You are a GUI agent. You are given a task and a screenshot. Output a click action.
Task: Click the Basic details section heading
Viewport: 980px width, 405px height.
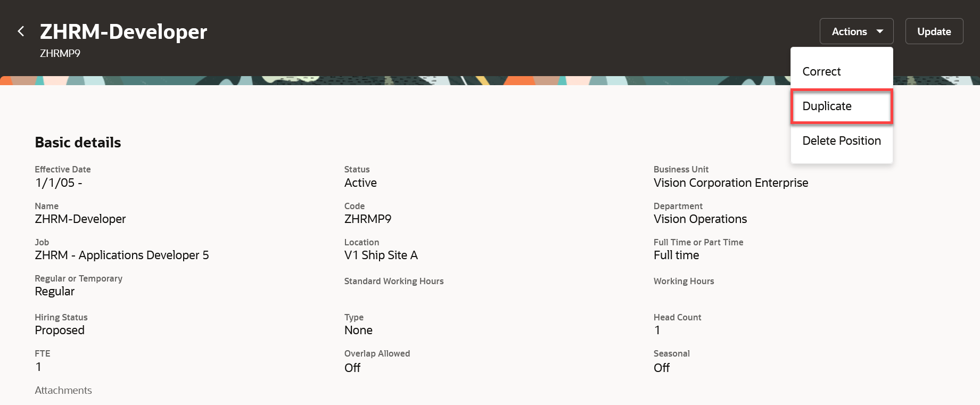pos(78,143)
